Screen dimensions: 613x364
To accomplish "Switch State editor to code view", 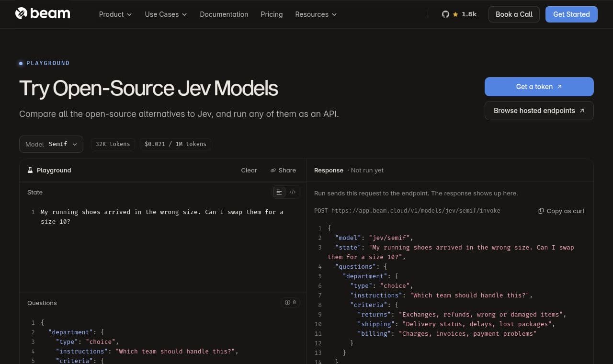I will [x=293, y=192].
